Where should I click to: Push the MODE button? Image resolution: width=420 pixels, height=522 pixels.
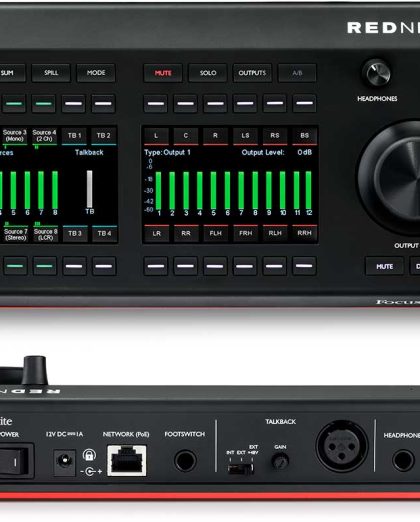click(96, 73)
